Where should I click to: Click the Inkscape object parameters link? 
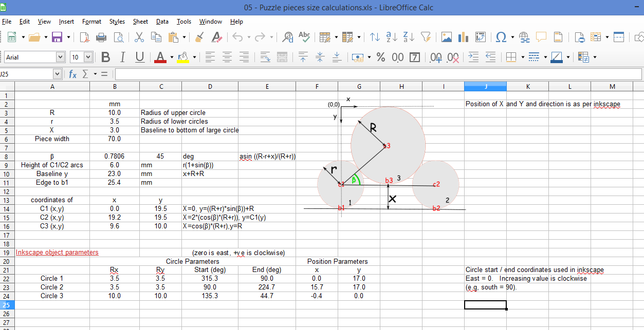[57, 253]
